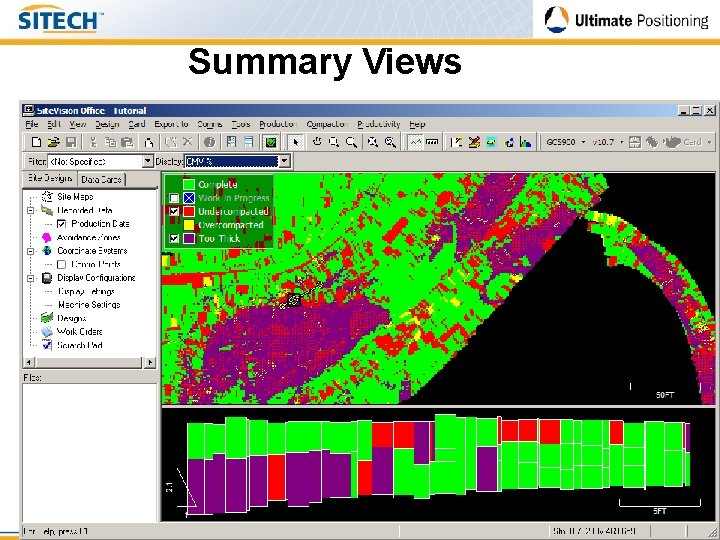Image resolution: width=720 pixels, height=540 pixels.
Task: Click the Copy toolbar icon
Action: (x=110, y=142)
